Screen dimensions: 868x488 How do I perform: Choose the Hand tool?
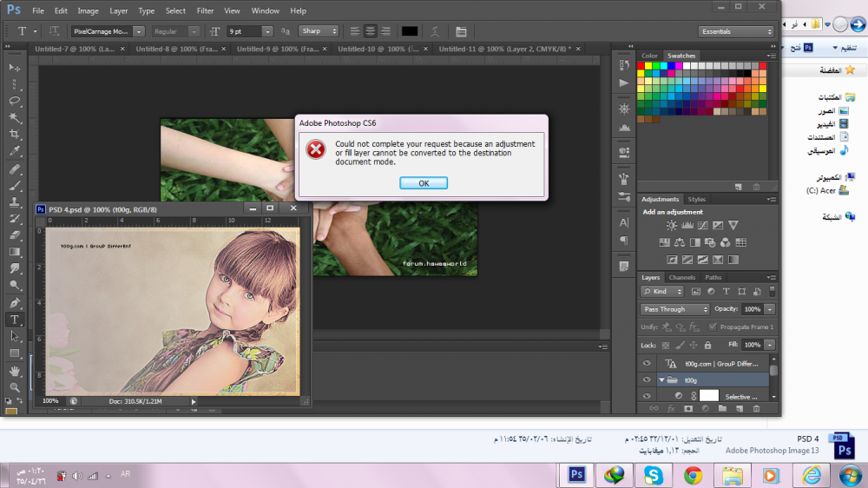pyautogui.click(x=15, y=371)
